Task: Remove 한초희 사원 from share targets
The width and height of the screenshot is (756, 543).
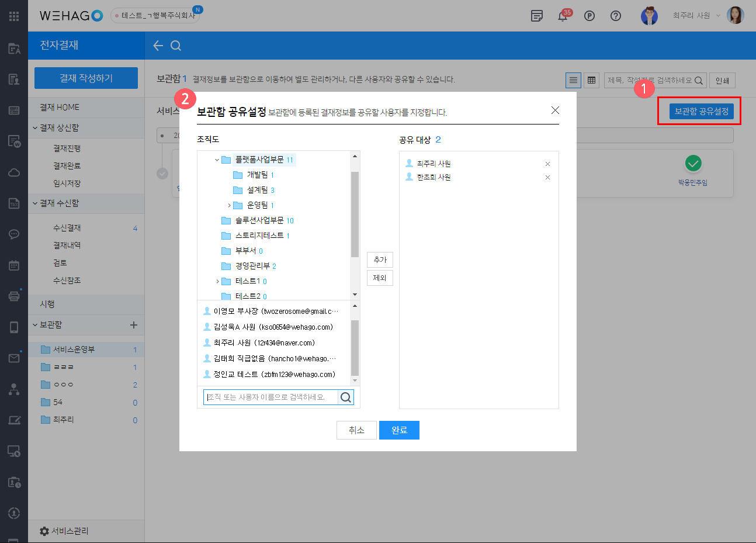Action: point(547,178)
